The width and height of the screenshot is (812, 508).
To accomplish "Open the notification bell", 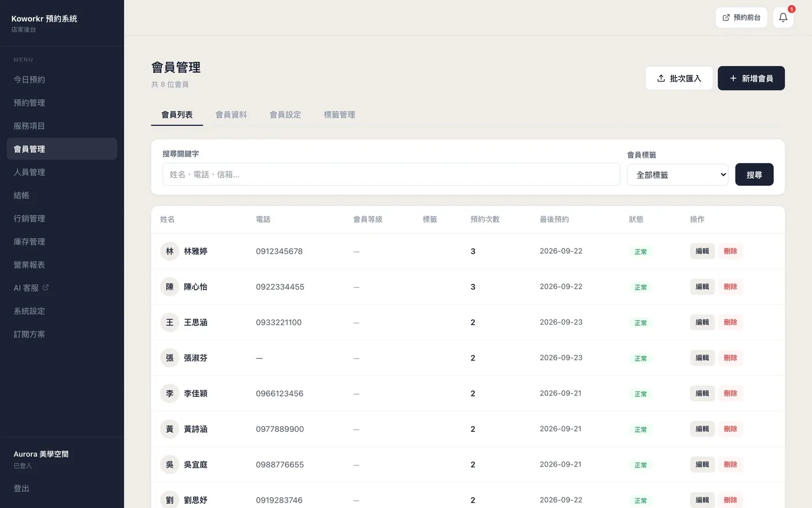I will (x=783, y=17).
